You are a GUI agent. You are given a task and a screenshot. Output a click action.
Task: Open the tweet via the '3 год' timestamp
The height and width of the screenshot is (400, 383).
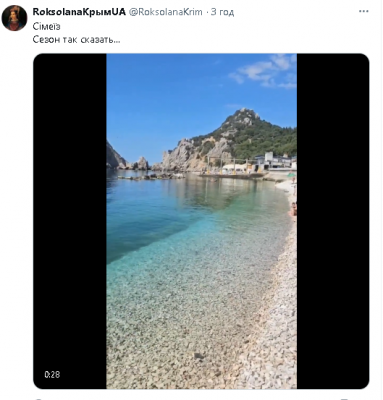(x=222, y=12)
